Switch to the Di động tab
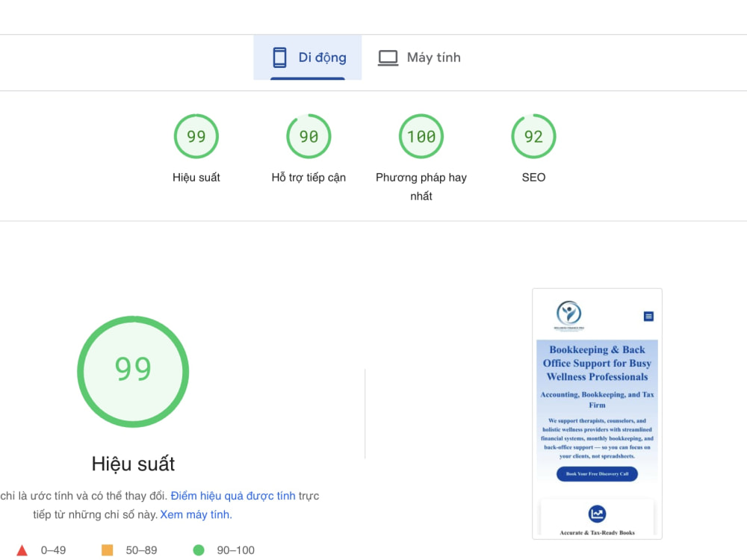747x560 pixels. point(308,57)
